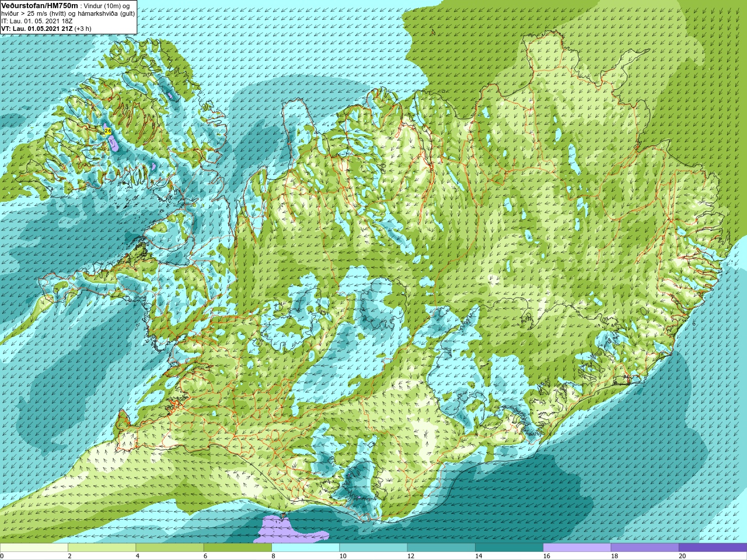The height and width of the screenshot is (560, 747).
Task: Click the legend value '10'
Action: (x=343, y=556)
